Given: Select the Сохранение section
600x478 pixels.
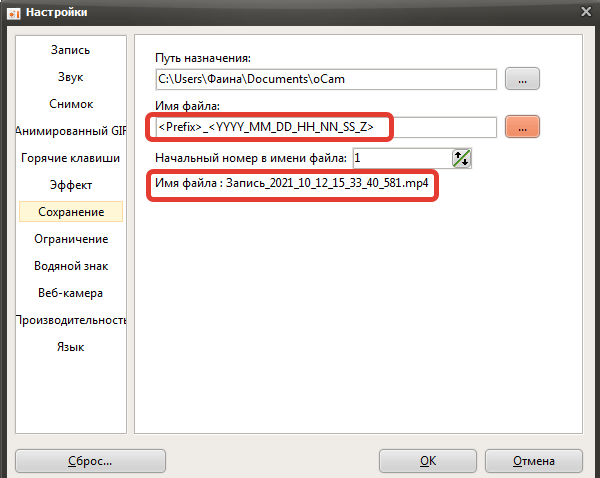Looking at the screenshot, I should pos(71,212).
